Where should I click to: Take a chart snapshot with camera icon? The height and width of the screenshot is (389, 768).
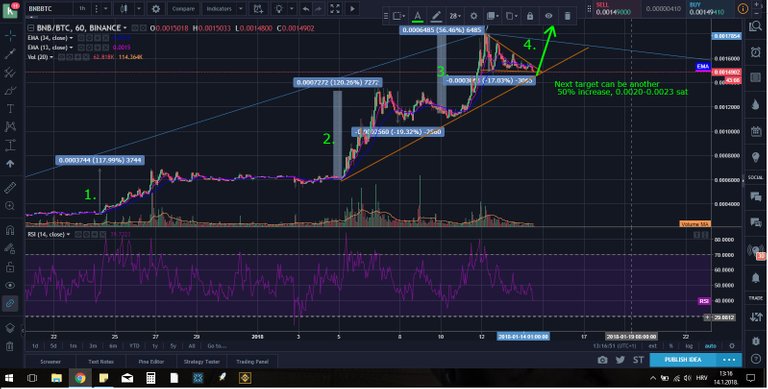602,360
